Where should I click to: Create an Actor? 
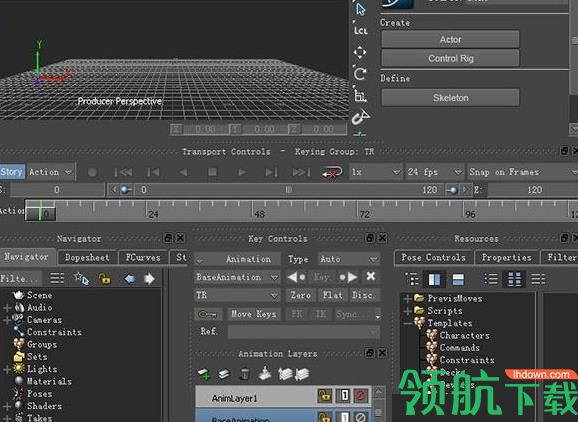(450, 39)
